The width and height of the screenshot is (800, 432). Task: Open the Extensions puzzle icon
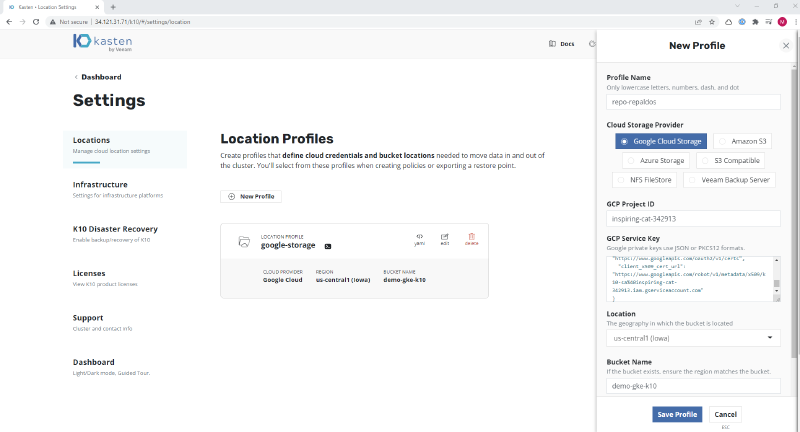755,22
